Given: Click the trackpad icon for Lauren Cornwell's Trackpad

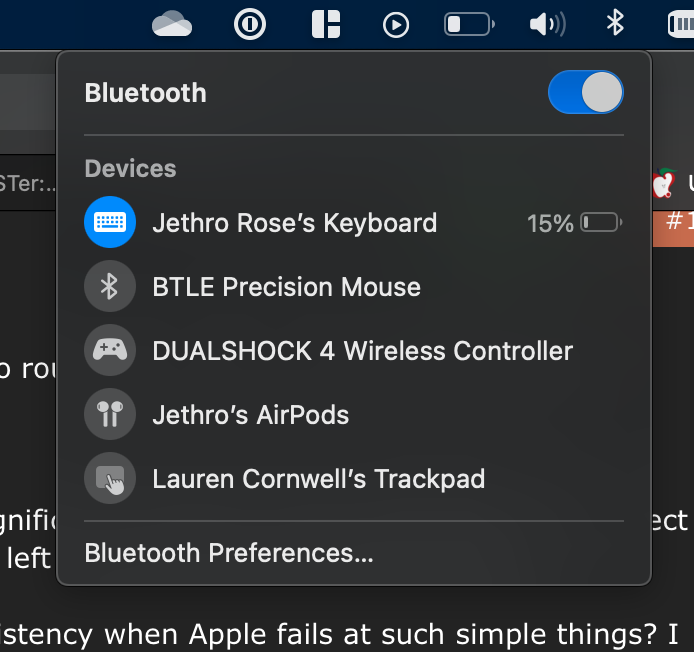Looking at the screenshot, I should click(x=110, y=479).
